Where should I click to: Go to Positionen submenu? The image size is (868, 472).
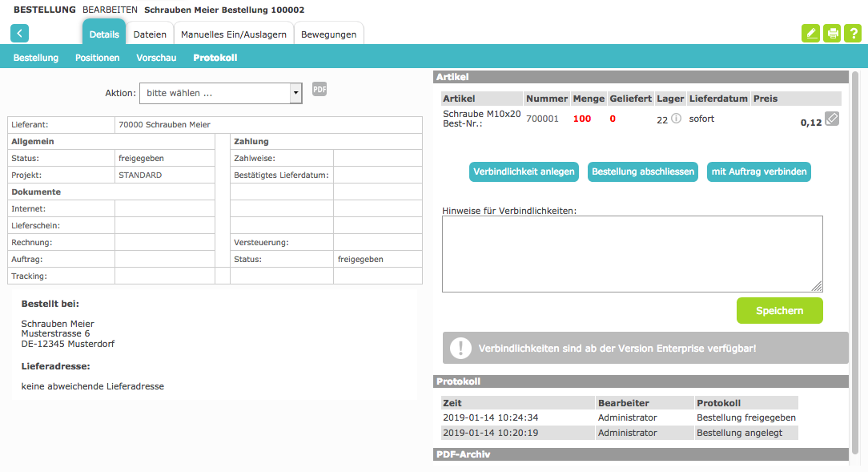point(98,58)
